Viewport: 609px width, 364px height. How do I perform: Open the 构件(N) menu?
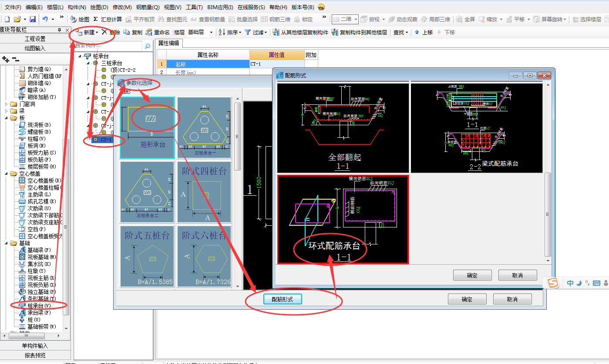(77, 7)
